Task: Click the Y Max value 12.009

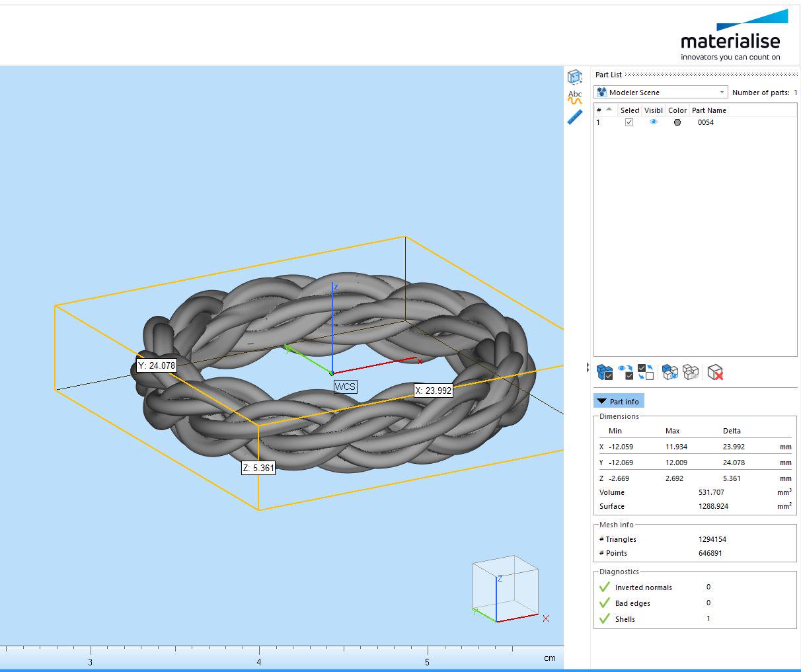Action: click(x=676, y=463)
